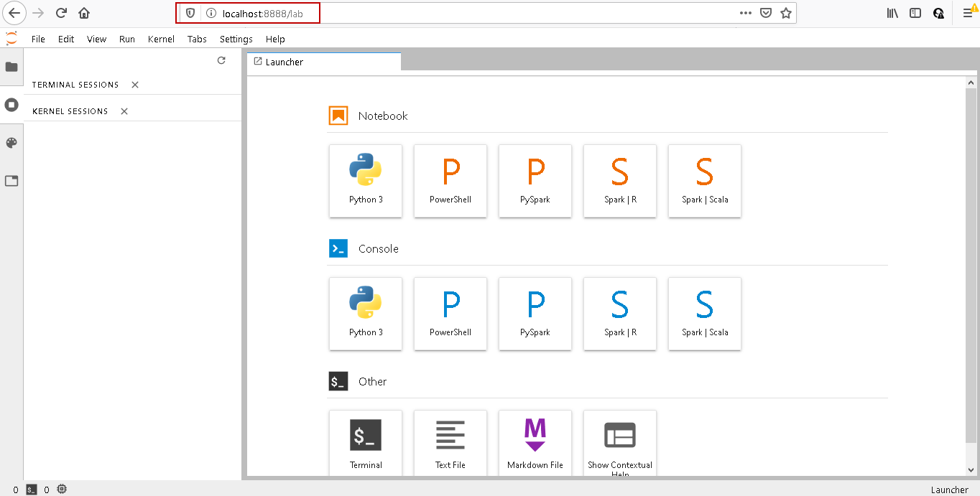
Task: Bookmark the page using the star icon
Action: tap(785, 12)
